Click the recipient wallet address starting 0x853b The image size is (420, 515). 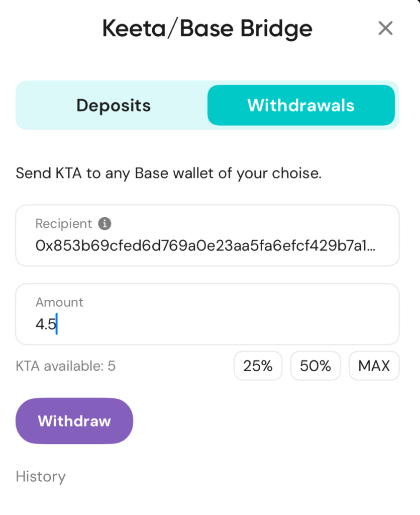pos(201,245)
